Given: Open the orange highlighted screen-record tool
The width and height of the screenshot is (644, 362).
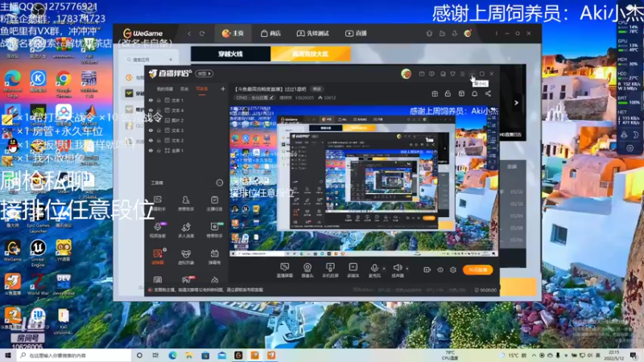Looking at the screenshot, I should [158, 257].
